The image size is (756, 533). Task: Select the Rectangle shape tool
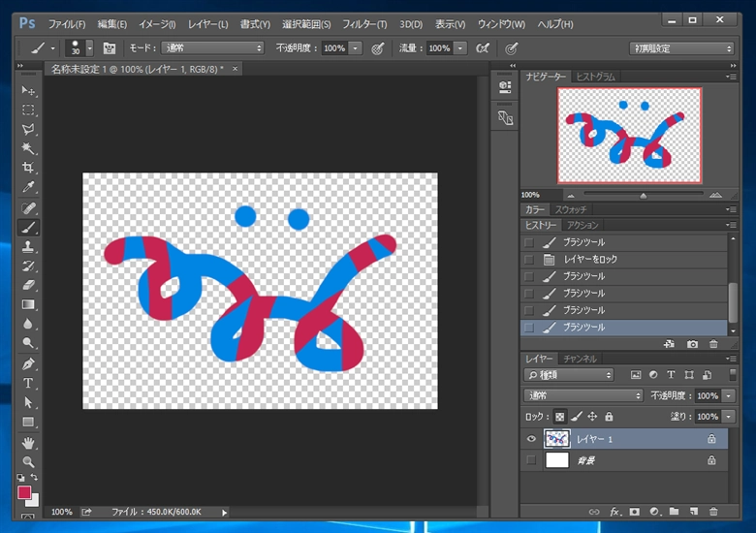point(28,423)
